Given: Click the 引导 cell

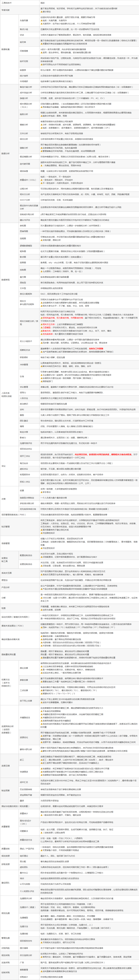Looking at the screenshot, I should click(x=29, y=377).
